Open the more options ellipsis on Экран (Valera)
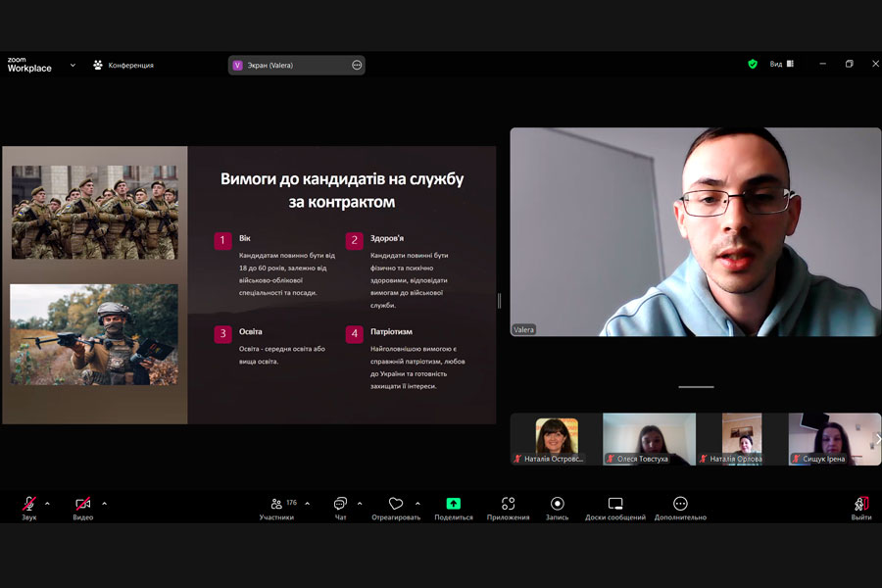 tap(357, 66)
